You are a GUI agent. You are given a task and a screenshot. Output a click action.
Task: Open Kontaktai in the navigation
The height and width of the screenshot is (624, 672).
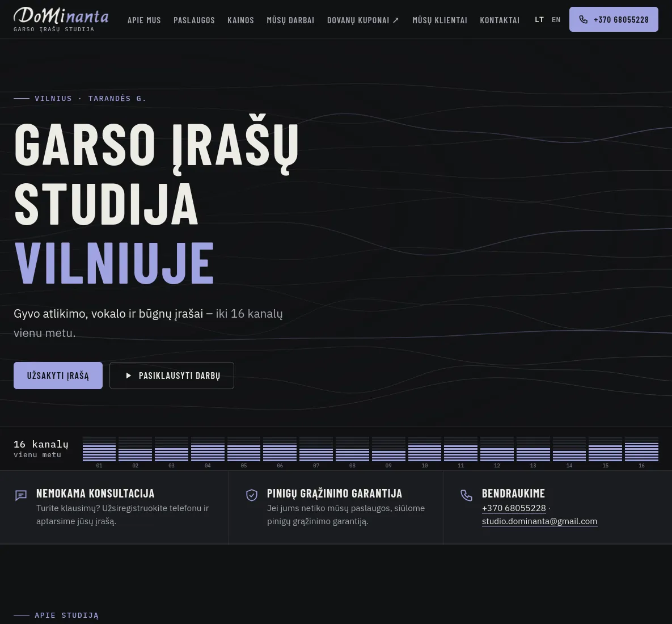click(500, 20)
